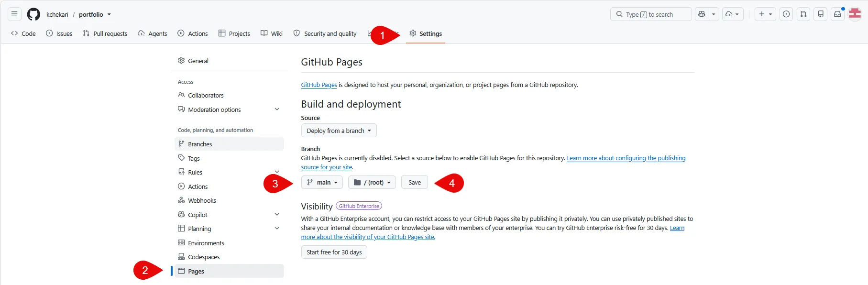Open the Copilot dropdown arrow next to chat
The height and width of the screenshot is (285, 868).
714,14
